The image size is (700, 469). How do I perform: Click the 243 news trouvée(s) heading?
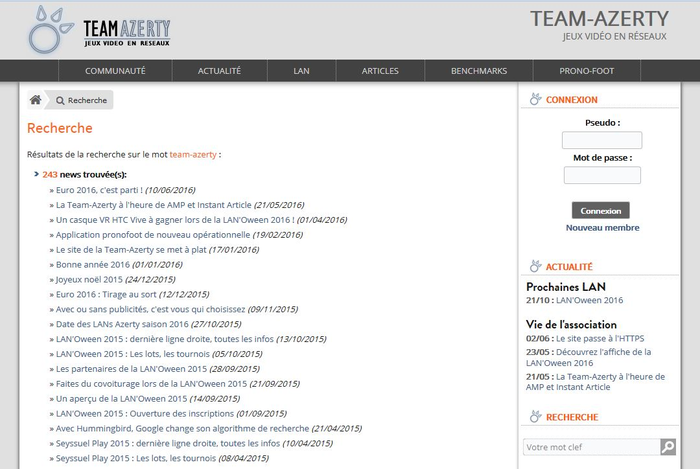coord(84,174)
